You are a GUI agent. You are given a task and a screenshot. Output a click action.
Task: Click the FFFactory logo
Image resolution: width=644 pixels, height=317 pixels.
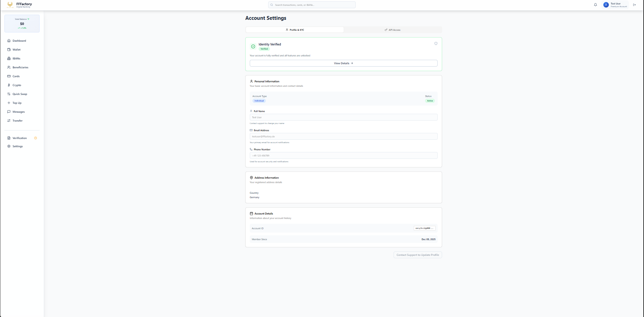point(10,5)
